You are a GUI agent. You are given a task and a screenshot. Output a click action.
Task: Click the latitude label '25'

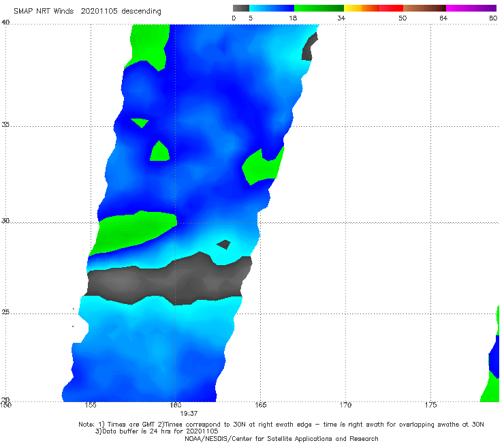click(x=5, y=311)
